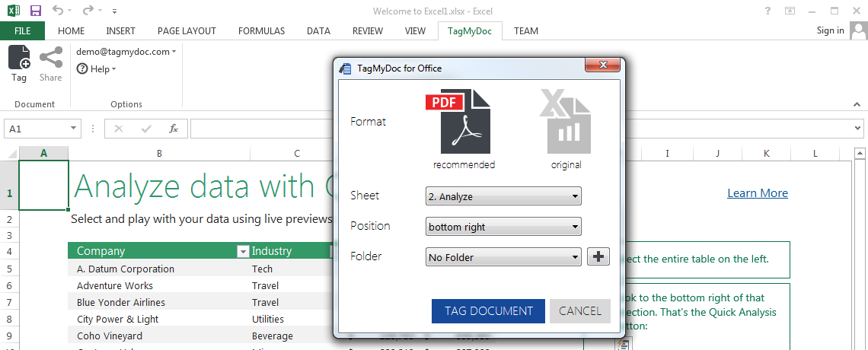Click the A. Datum Corporation cell
The width and height of the screenshot is (868, 350).
pyautogui.click(x=159, y=269)
